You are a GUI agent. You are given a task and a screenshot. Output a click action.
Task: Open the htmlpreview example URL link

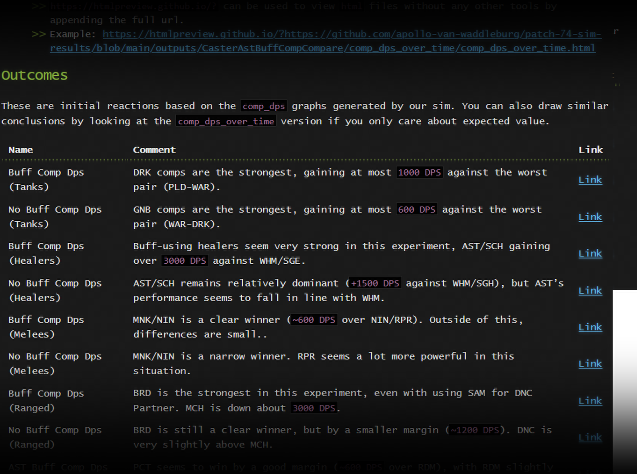pyautogui.click(x=325, y=41)
